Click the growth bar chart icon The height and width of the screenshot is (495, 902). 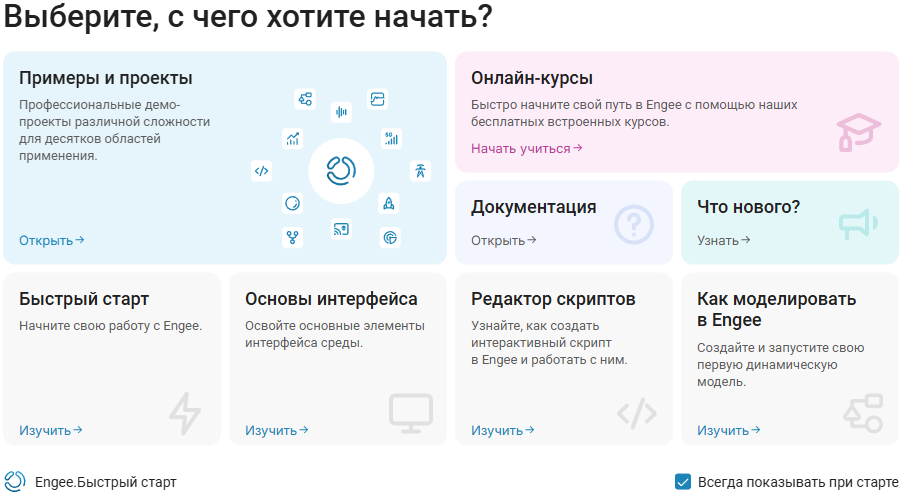293,138
